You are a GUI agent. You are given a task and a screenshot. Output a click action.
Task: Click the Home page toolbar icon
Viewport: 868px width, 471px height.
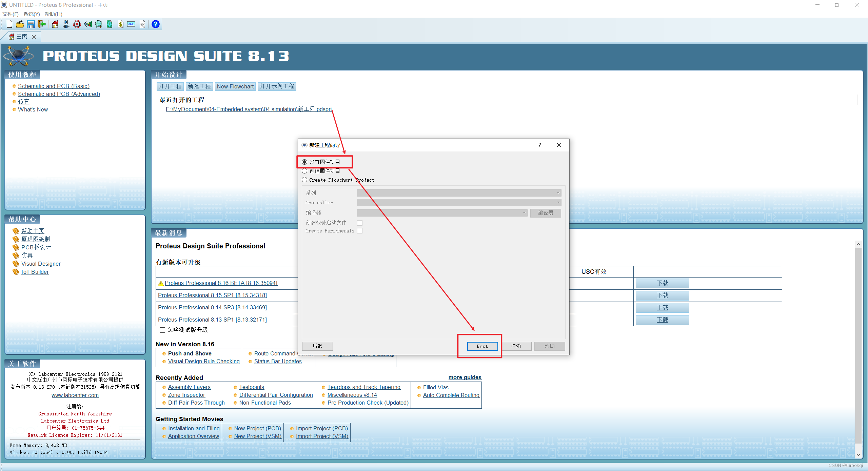tap(55, 24)
